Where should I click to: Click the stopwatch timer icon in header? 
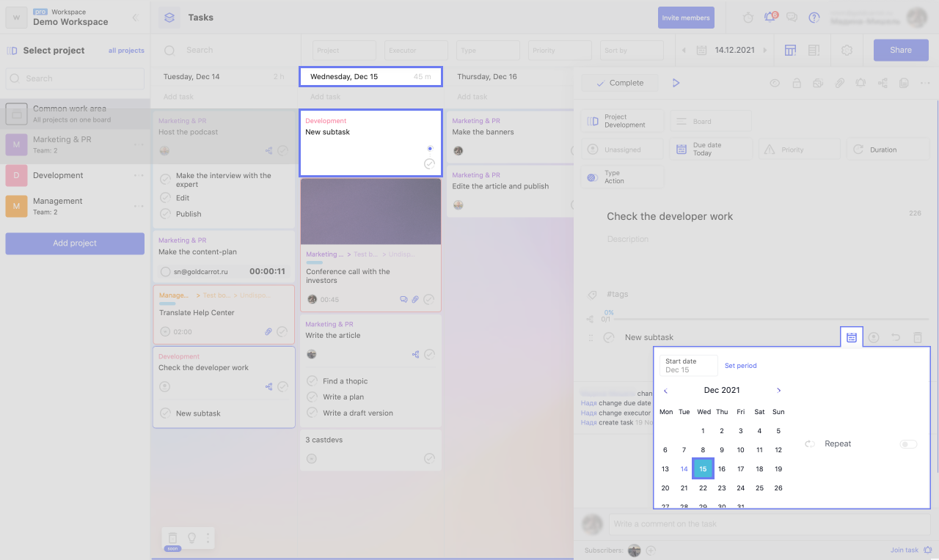click(x=748, y=18)
